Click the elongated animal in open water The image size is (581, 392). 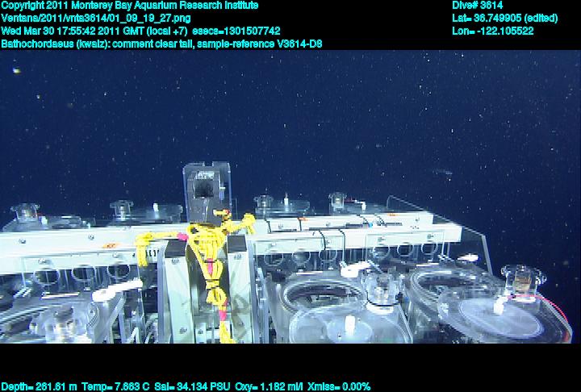[x=442, y=171]
